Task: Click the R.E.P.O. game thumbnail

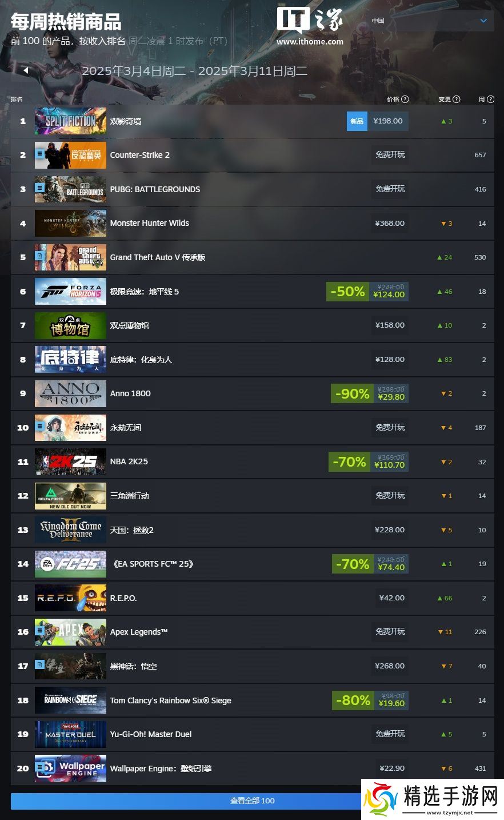Action: point(70,598)
